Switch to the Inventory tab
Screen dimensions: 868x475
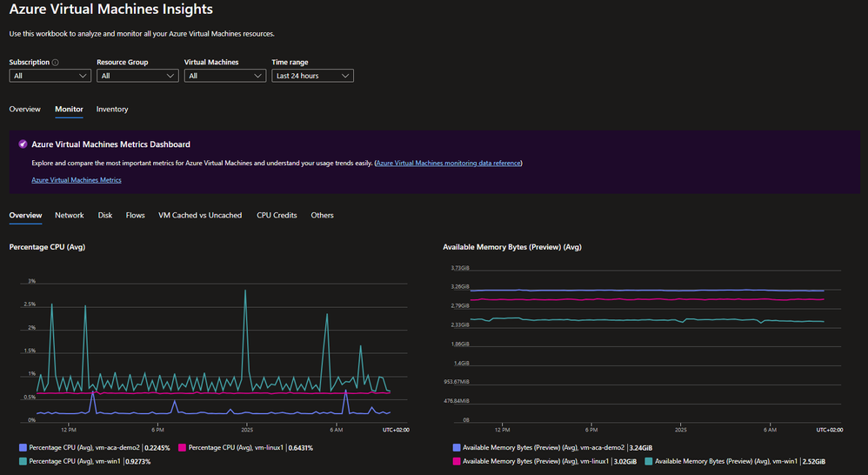click(112, 110)
